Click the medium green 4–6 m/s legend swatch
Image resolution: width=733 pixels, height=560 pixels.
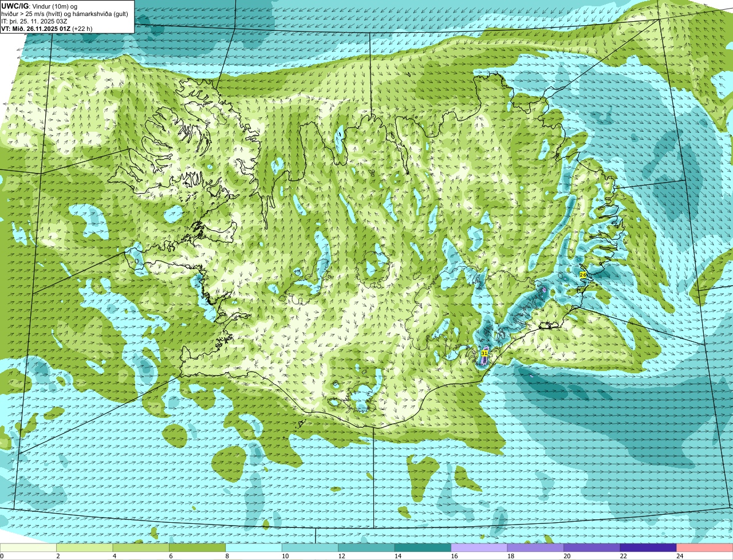141,547
